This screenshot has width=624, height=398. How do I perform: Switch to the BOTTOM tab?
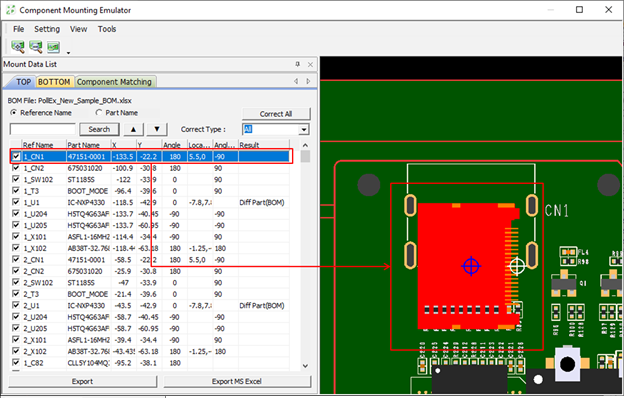tap(54, 82)
